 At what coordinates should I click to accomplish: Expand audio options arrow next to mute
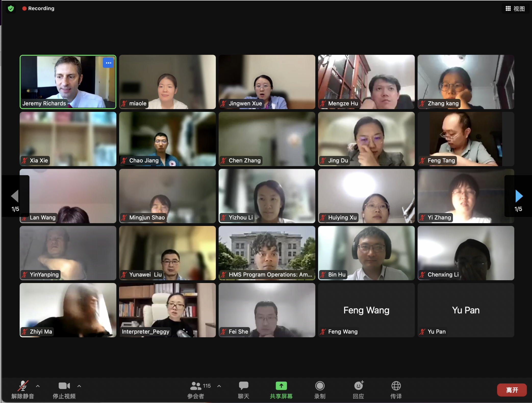pyautogui.click(x=38, y=386)
